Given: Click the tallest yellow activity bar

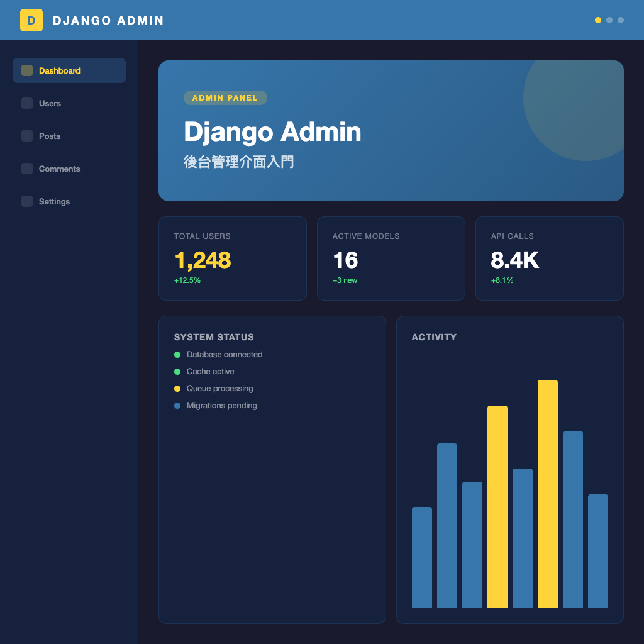Looking at the screenshot, I should 548,494.
